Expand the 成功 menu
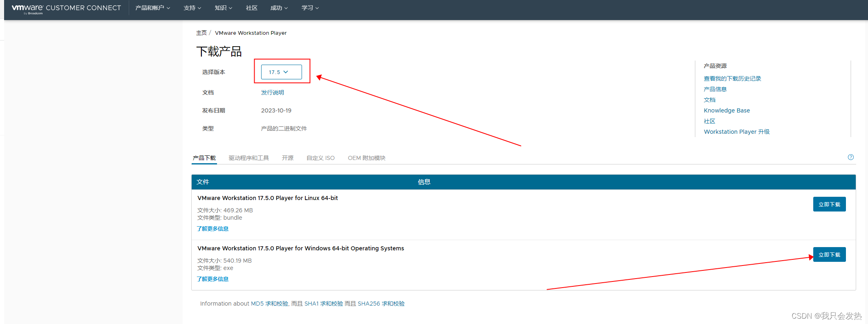Viewport: 868px width, 324px height. pos(279,8)
